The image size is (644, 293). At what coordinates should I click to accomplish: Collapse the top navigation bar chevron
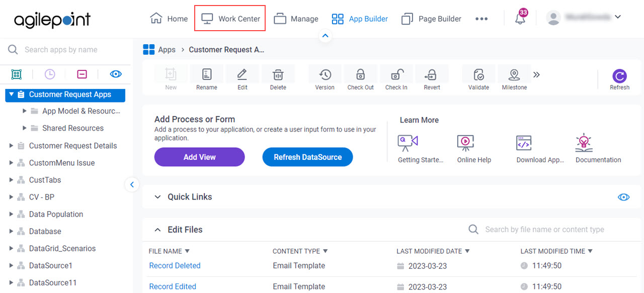[x=325, y=36]
